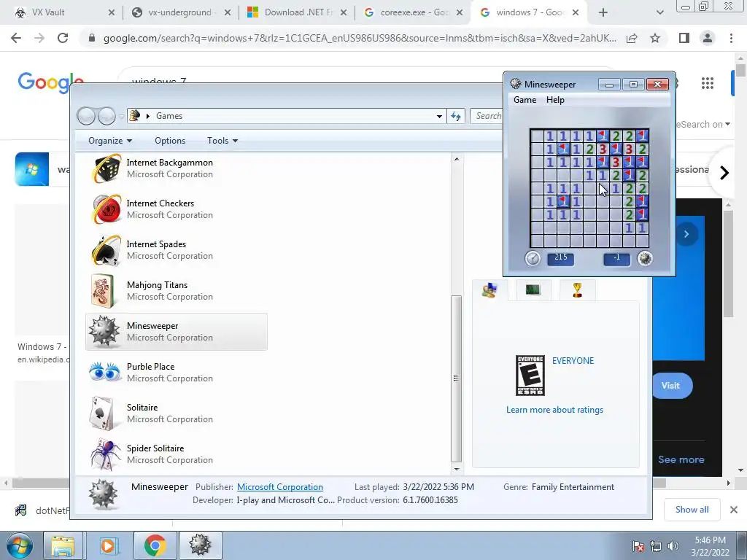Select Internet Checkers red piece icon
The width and height of the screenshot is (747, 560).
point(106,209)
